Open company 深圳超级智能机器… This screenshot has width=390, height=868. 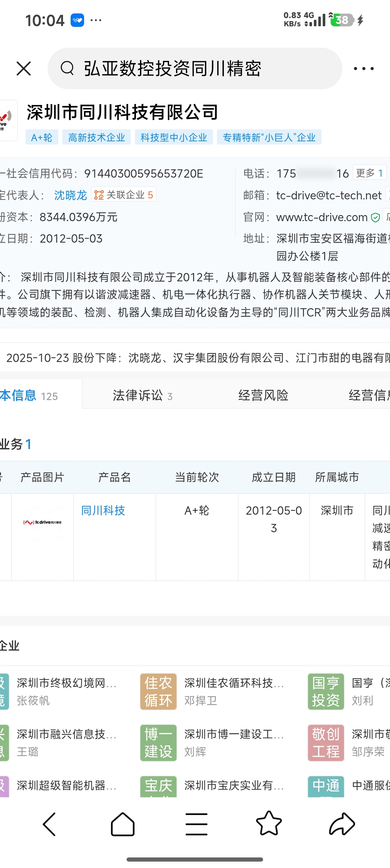pos(66,785)
